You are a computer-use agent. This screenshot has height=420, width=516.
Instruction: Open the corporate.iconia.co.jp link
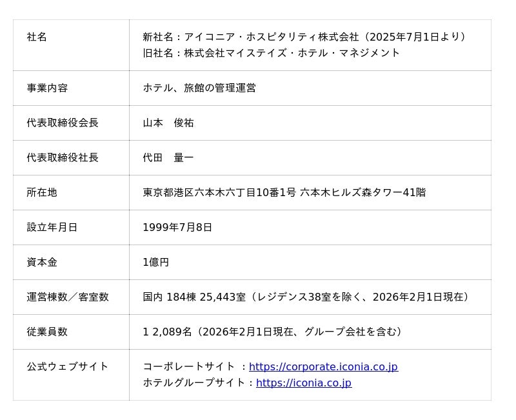coord(323,367)
